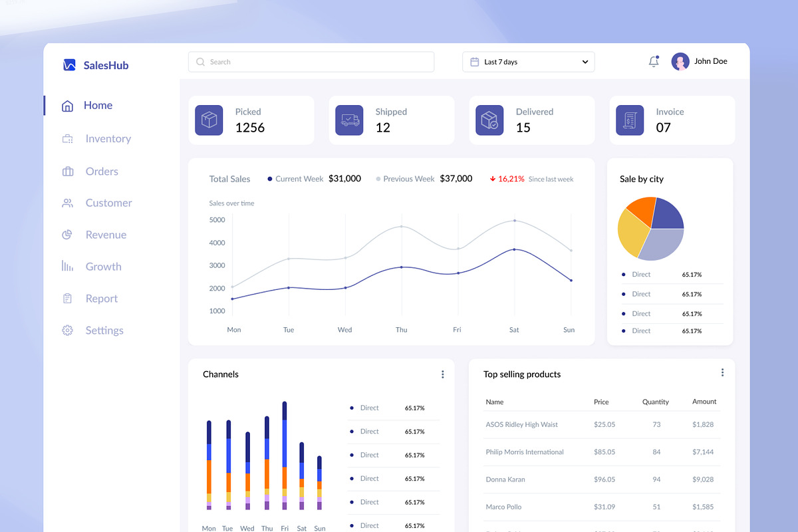The height and width of the screenshot is (532, 798).
Task: Select the Marco Pollo product row
Action: [602, 507]
